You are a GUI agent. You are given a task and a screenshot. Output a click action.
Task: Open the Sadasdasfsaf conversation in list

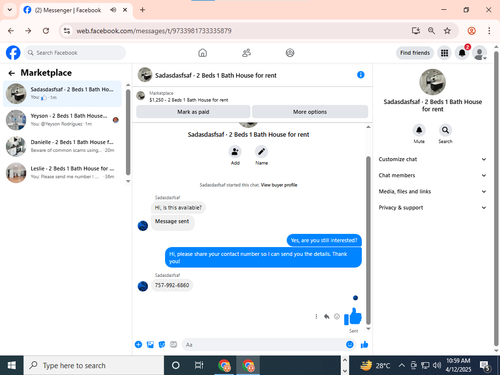62,94
